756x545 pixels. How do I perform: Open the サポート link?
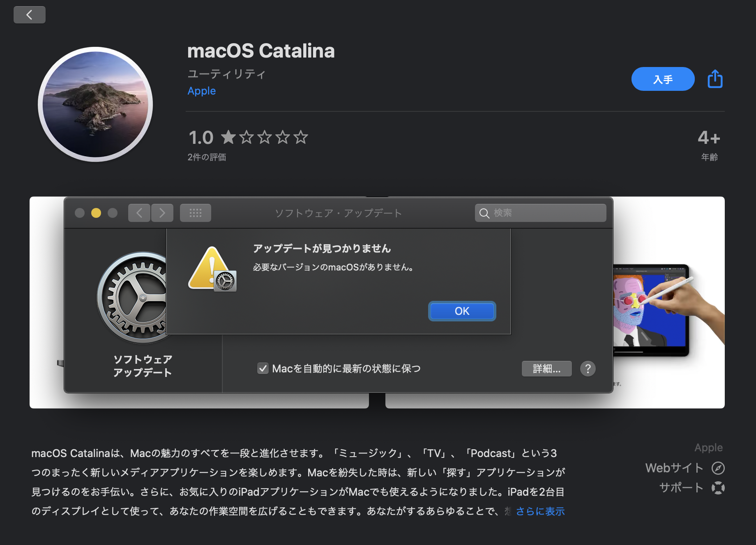681,488
